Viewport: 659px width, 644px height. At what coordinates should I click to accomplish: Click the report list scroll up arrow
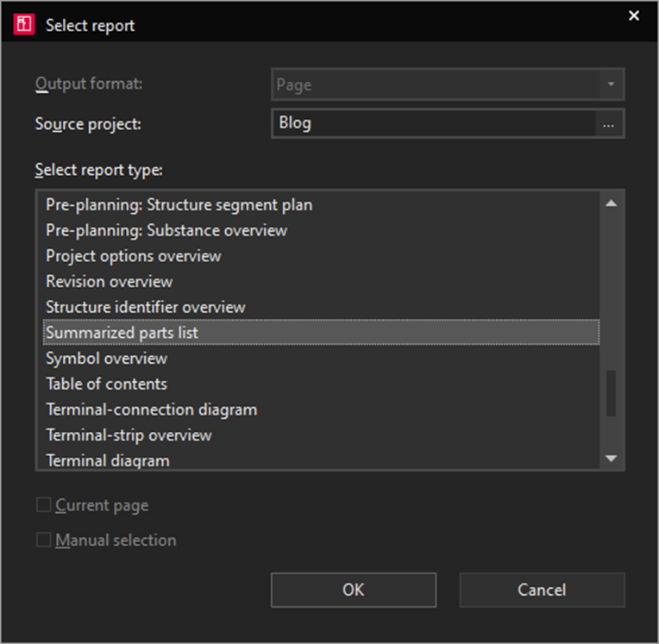[x=612, y=203]
